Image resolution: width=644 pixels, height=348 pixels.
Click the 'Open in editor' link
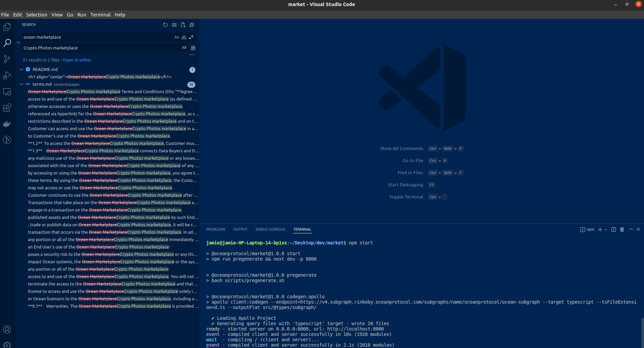pos(77,60)
